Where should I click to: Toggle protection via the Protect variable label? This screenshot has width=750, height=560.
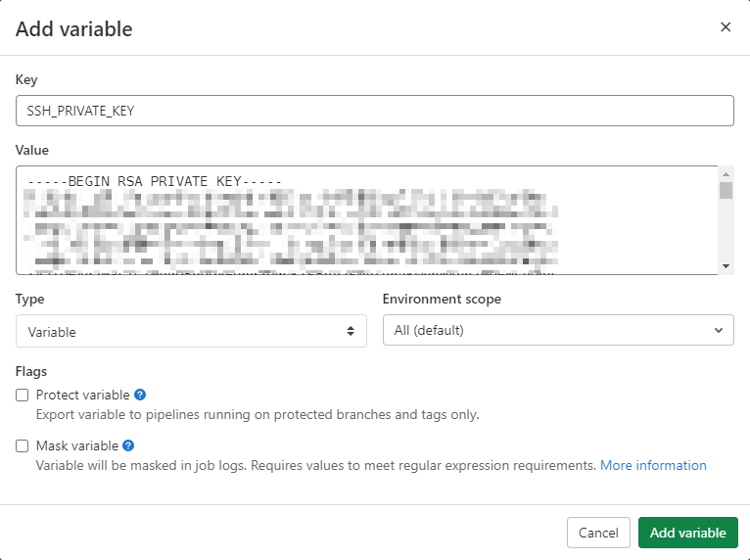(x=83, y=395)
